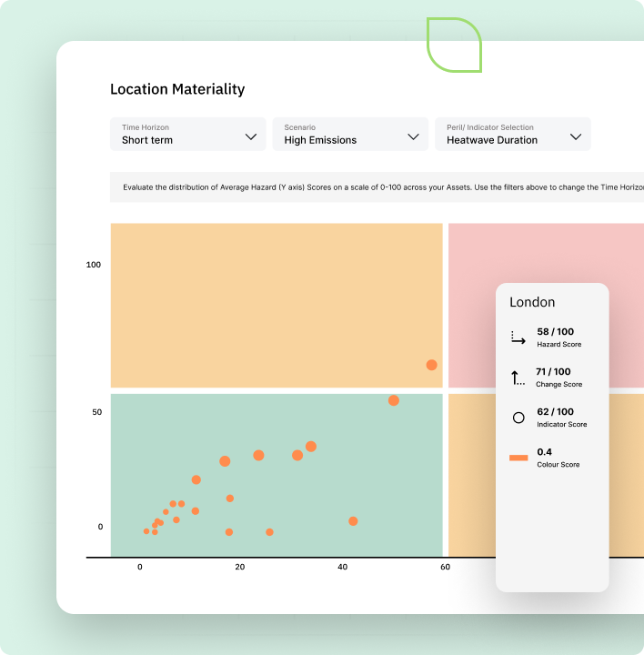The width and height of the screenshot is (644, 655).
Task: Click the '62 / 100' indicator value
Action: (x=556, y=412)
